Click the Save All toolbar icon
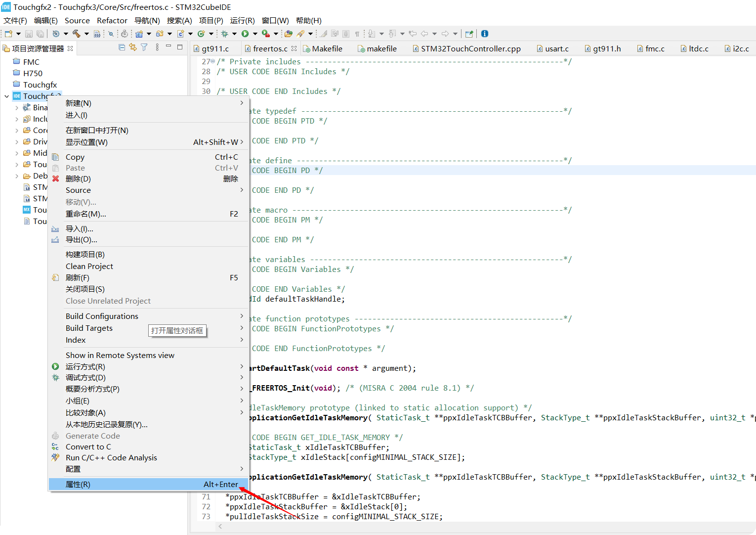Screen dimensions: 756x535 (x=41, y=33)
